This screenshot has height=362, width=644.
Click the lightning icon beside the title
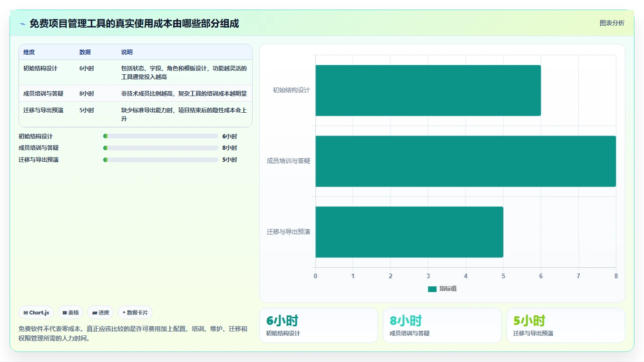(22, 24)
